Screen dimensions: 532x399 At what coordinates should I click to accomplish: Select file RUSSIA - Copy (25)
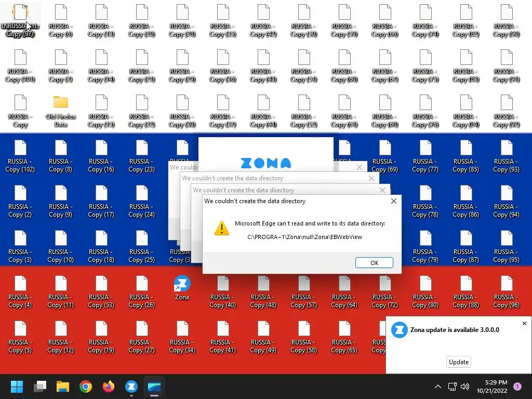[x=142, y=246]
